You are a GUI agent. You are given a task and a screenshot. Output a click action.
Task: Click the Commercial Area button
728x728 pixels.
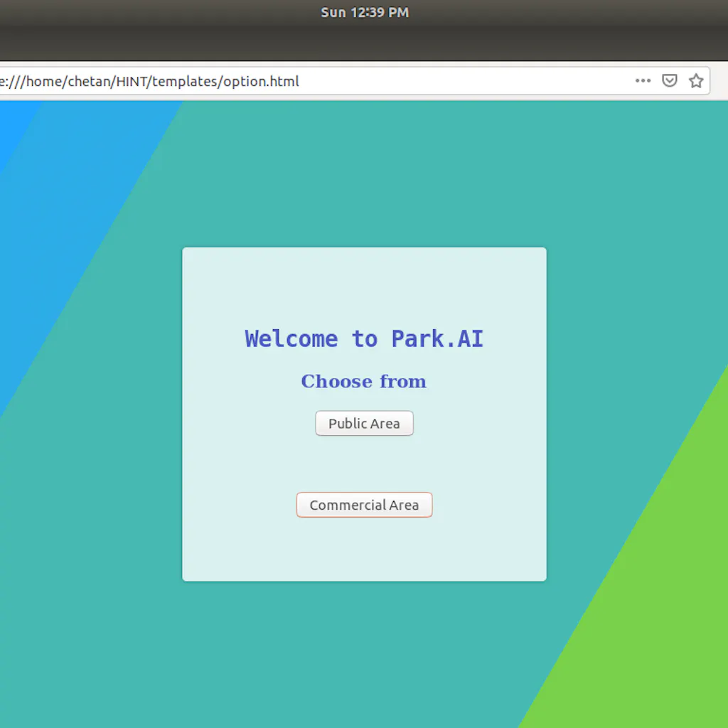pyautogui.click(x=364, y=505)
